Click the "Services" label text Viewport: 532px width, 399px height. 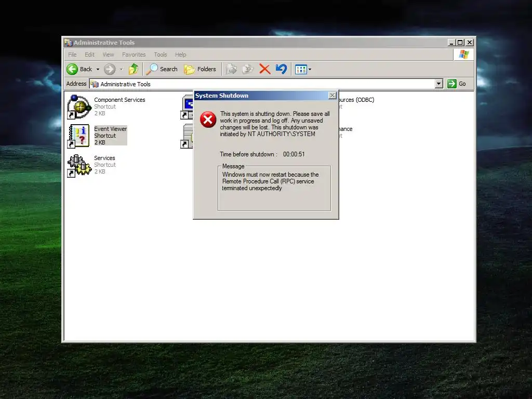pos(104,158)
